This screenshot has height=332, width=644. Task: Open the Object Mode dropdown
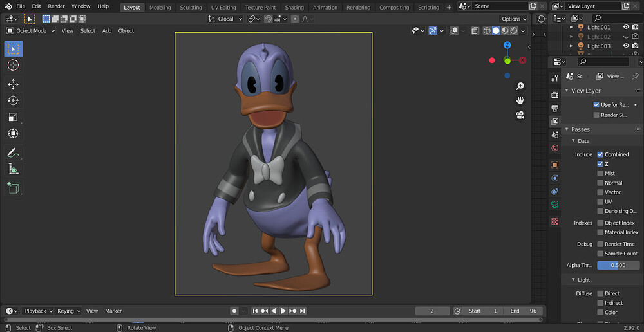31,31
